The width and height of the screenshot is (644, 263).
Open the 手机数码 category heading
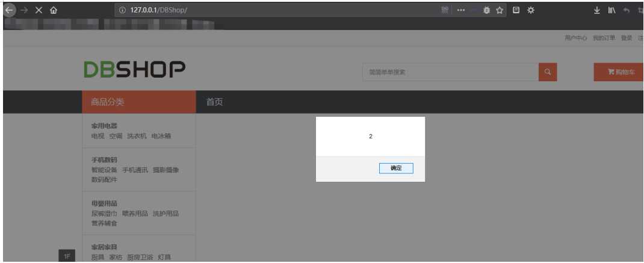click(x=104, y=159)
